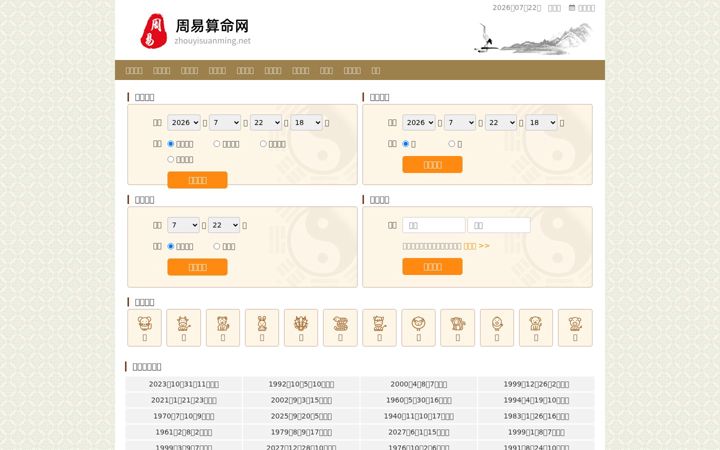Click the date cell starting with 1961

(184, 432)
